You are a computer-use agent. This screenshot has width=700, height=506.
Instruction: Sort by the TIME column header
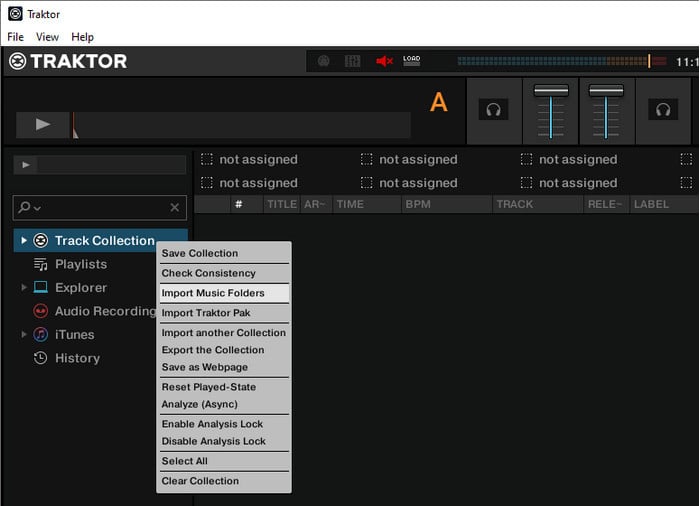click(x=367, y=204)
